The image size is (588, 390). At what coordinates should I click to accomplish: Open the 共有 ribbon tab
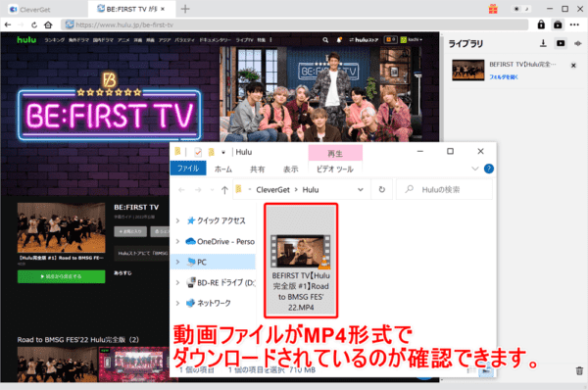click(x=257, y=170)
